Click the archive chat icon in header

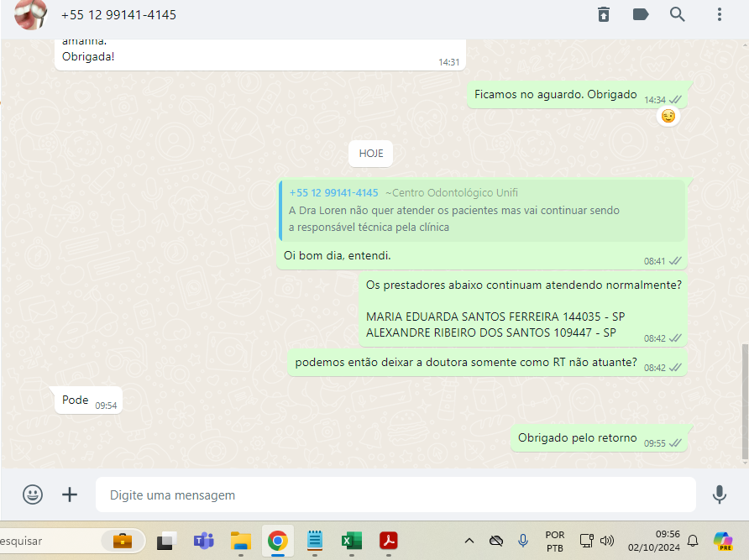pyautogui.click(x=604, y=14)
